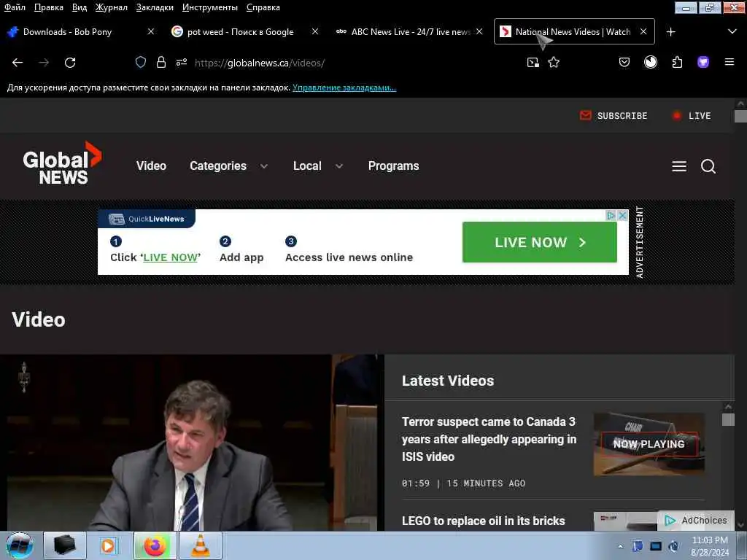Go back using the browser back arrow
747x560 pixels.
tap(18, 63)
